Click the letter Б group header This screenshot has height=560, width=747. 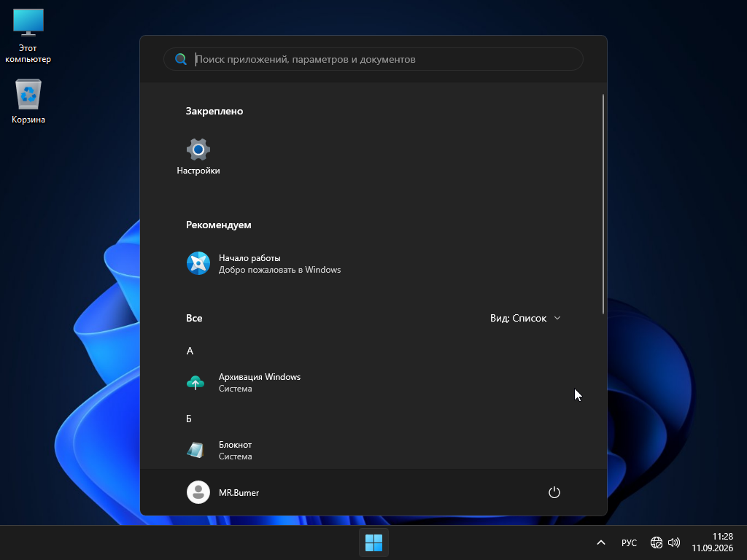click(189, 419)
